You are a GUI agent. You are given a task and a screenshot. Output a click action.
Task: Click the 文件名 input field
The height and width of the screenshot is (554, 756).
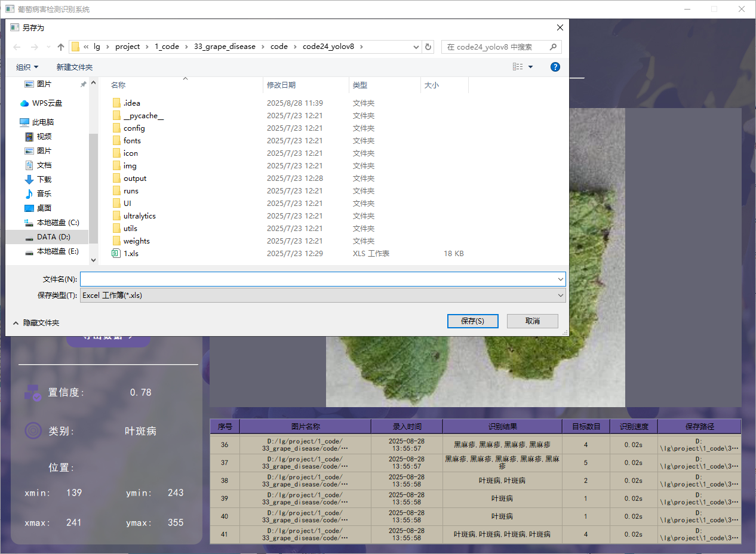click(x=318, y=279)
